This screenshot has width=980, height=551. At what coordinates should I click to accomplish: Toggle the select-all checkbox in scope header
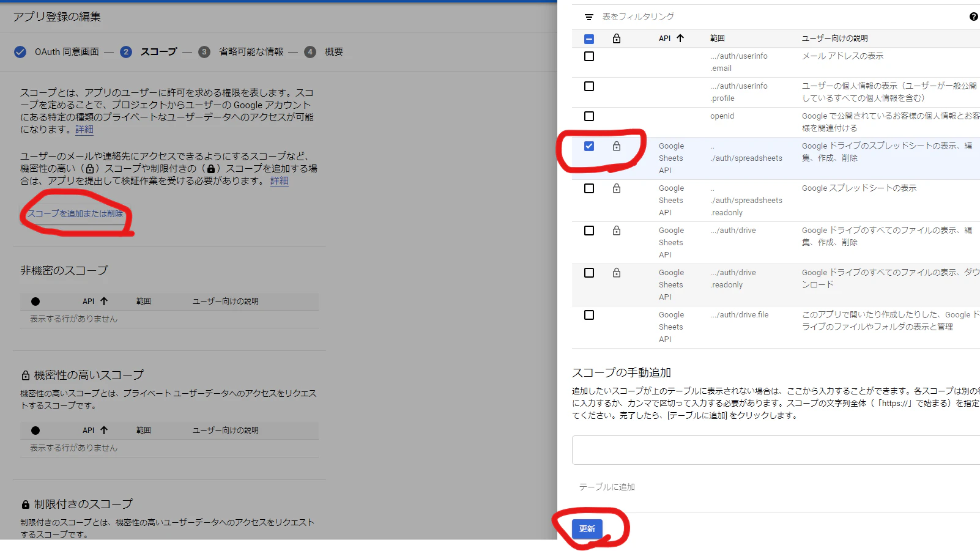coord(589,39)
